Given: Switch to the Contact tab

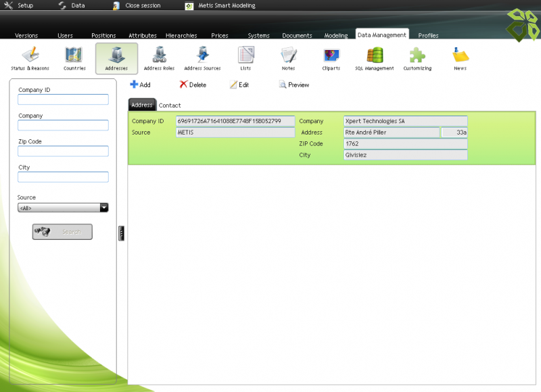Looking at the screenshot, I should click(170, 105).
